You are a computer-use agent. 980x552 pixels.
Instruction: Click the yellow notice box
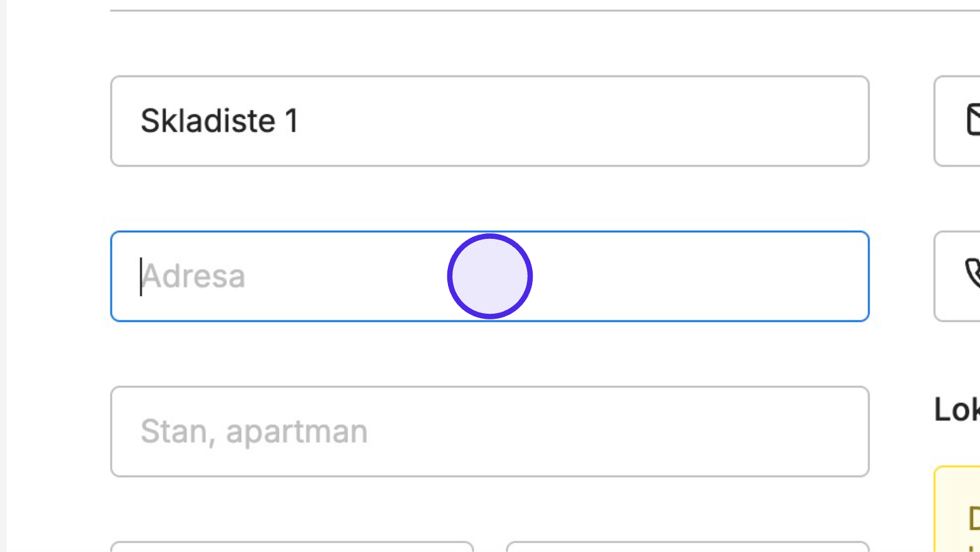coord(957,509)
